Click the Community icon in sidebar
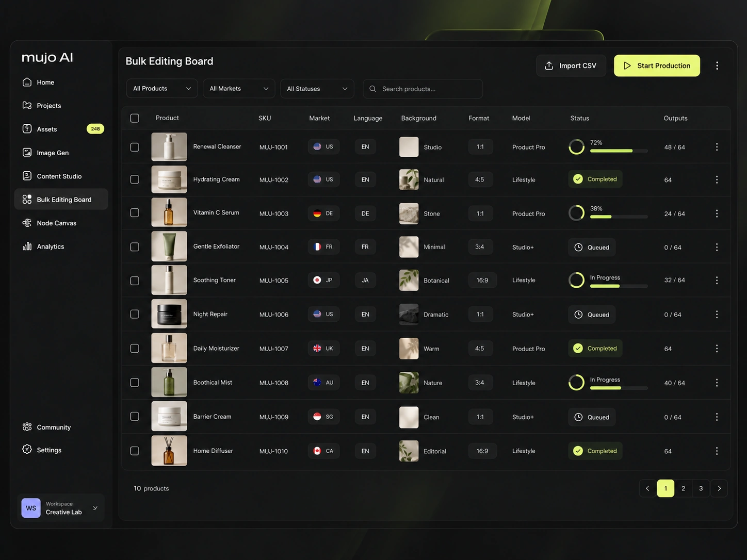Screen dimensions: 747x560 click(27, 427)
